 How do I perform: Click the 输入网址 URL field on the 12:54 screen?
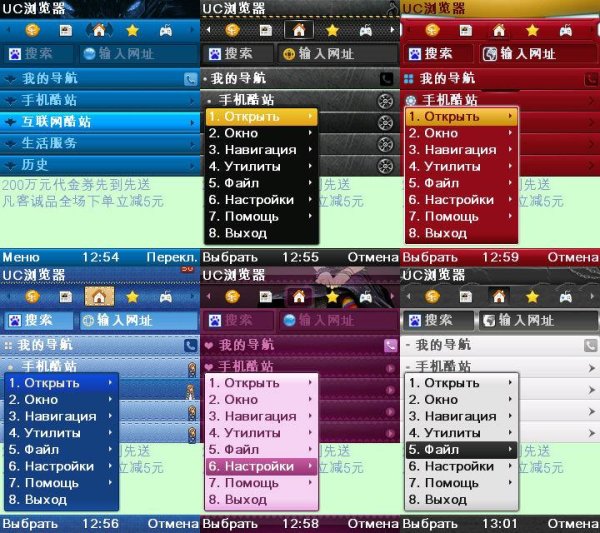click(139, 54)
